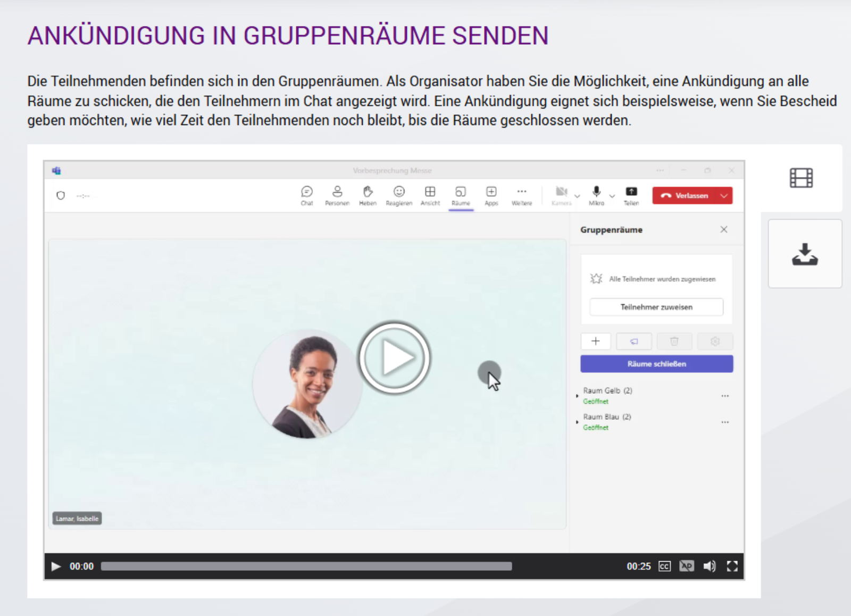Open the three-dot menu for Raum Blau
Screen dimensions: 851x616
tap(725, 422)
